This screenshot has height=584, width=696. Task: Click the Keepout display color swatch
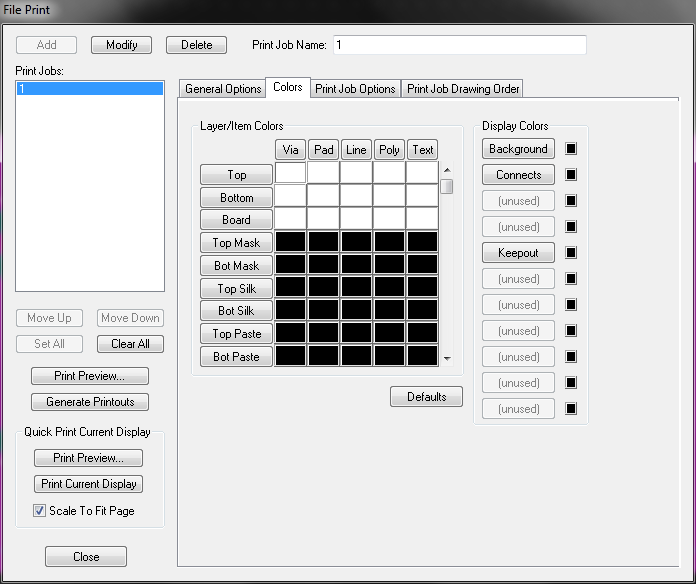(x=572, y=253)
